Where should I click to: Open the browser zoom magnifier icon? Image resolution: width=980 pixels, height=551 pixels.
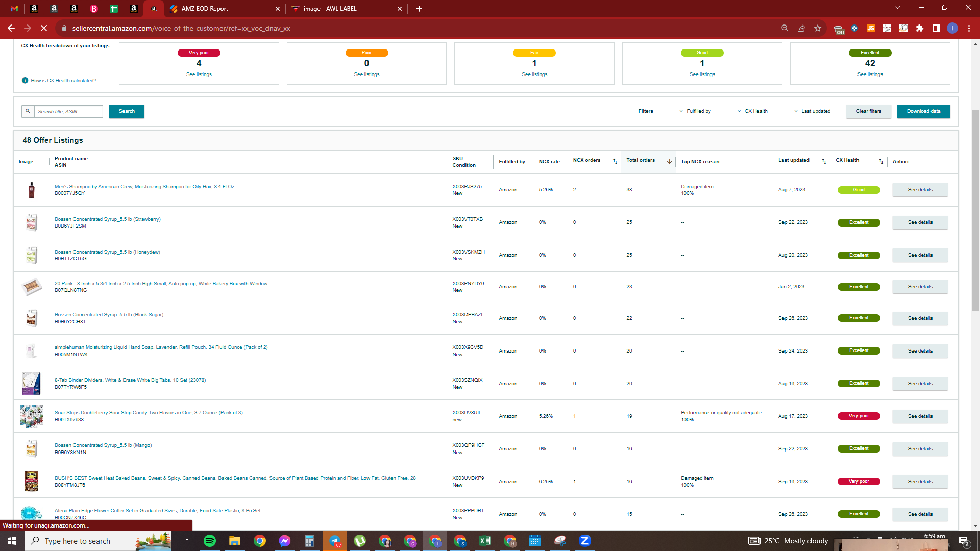785,28
